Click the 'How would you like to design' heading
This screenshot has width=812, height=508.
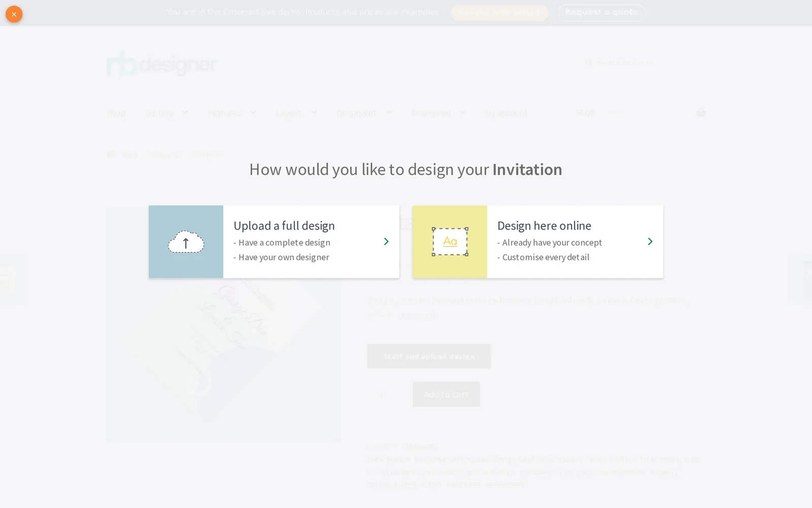point(405,169)
